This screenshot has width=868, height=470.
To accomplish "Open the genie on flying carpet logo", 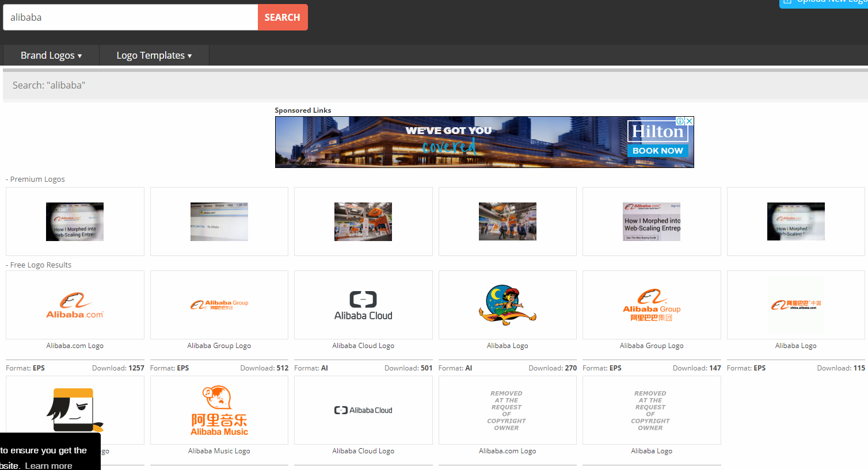I will pyautogui.click(x=508, y=305).
